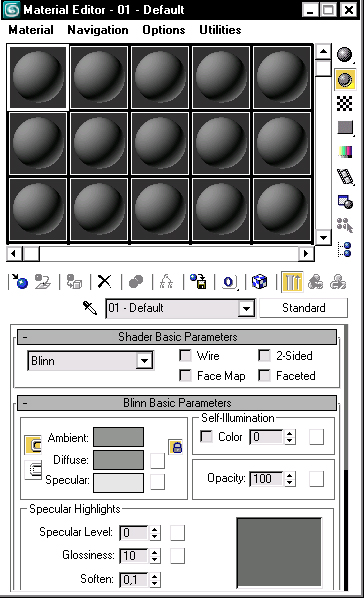Toggle the Ambient-Diffuse color lock icon
Image resolution: width=364 pixels, height=598 pixels.
(33, 445)
